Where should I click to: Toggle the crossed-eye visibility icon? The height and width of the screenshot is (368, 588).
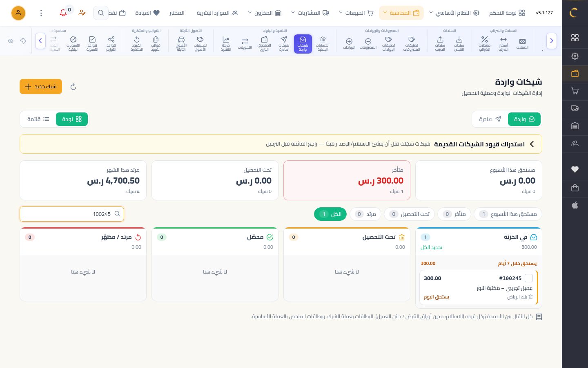pos(11,41)
